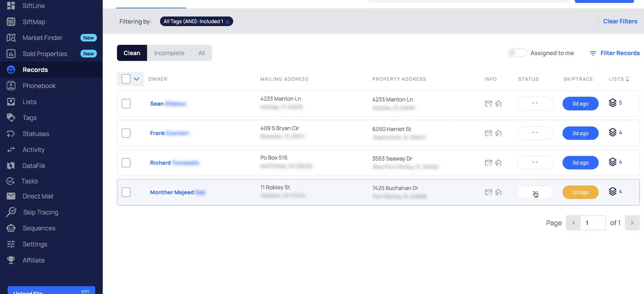The width and height of the screenshot is (644, 294).
Task: Click lists stack icon in Richard's row
Action: (612, 162)
